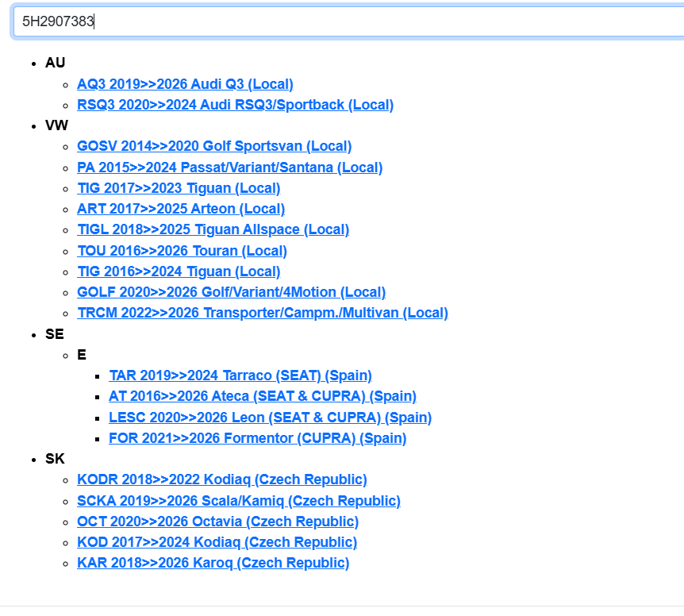Select TRCM 2022>>2026 Transporter/Multivan link
684x616 pixels.
(x=263, y=313)
